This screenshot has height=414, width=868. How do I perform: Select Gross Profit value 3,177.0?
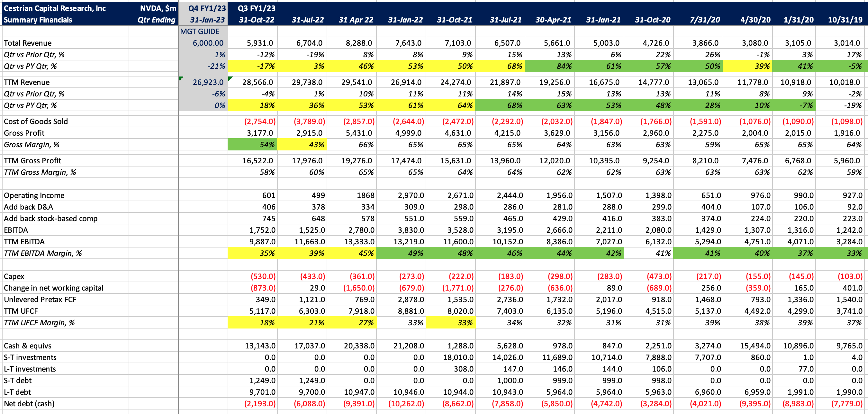(260, 133)
